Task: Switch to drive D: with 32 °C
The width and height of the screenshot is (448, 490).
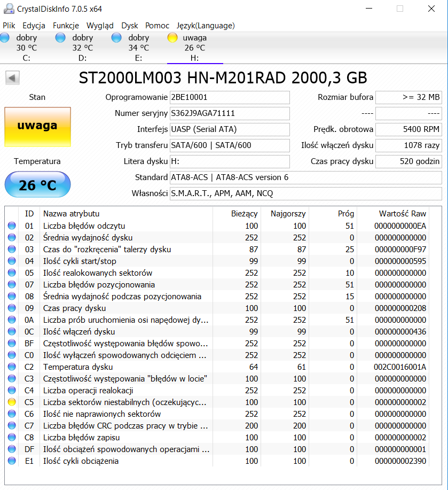Action: pyautogui.click(x=83, y=48)
